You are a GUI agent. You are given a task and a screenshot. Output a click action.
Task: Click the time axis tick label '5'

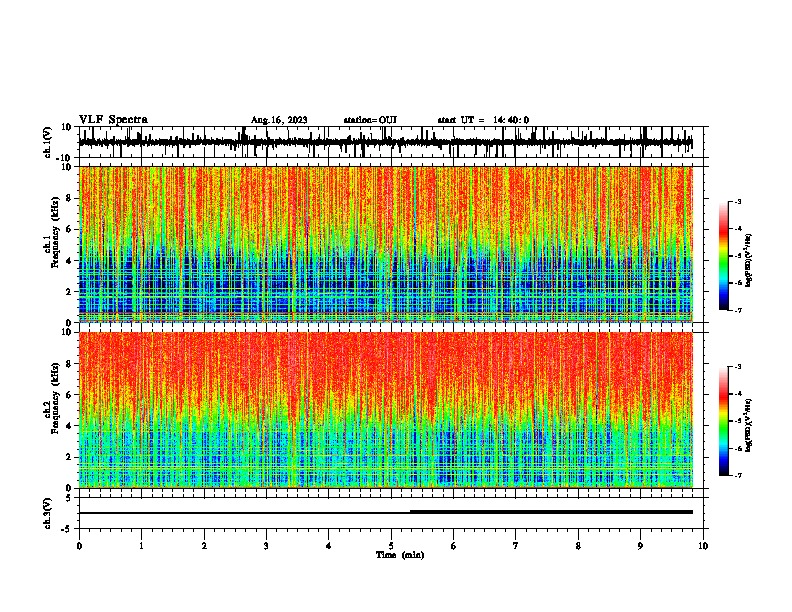click(391, 546)
